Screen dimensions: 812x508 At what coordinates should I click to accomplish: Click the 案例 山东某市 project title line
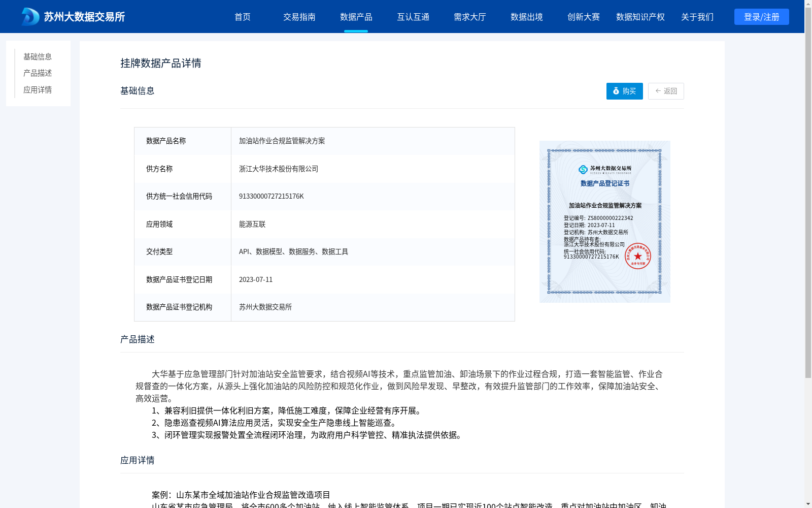241,495
